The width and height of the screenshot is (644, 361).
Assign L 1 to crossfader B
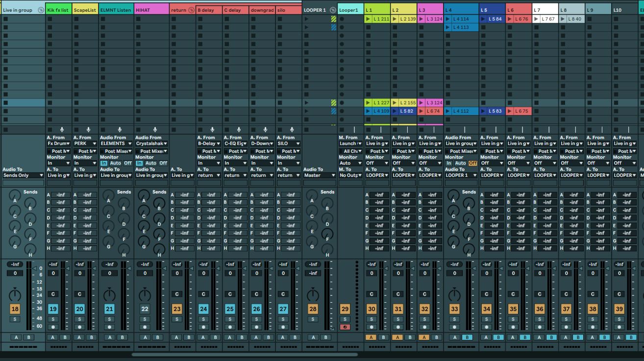coord(383,337)
